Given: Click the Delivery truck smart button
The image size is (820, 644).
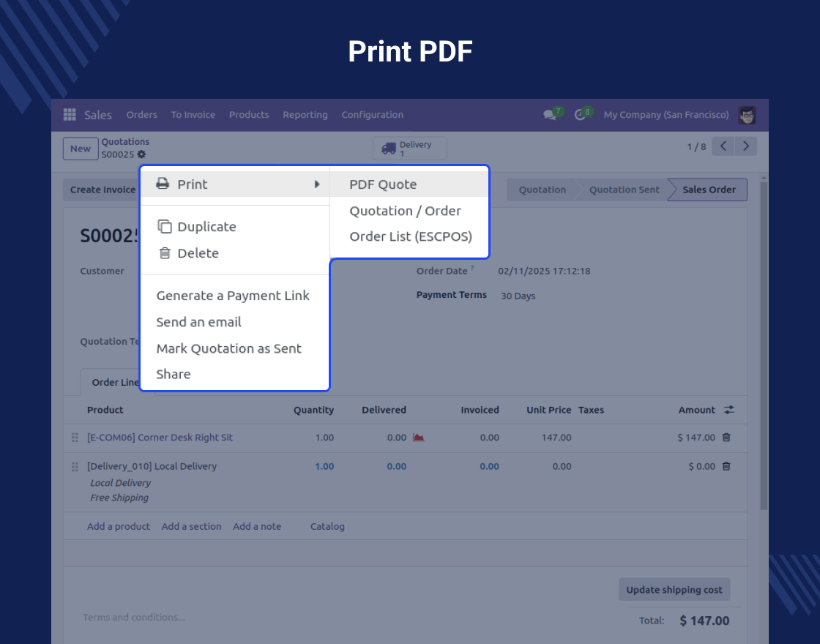Looking at the screenshot, I should (409, 148).
